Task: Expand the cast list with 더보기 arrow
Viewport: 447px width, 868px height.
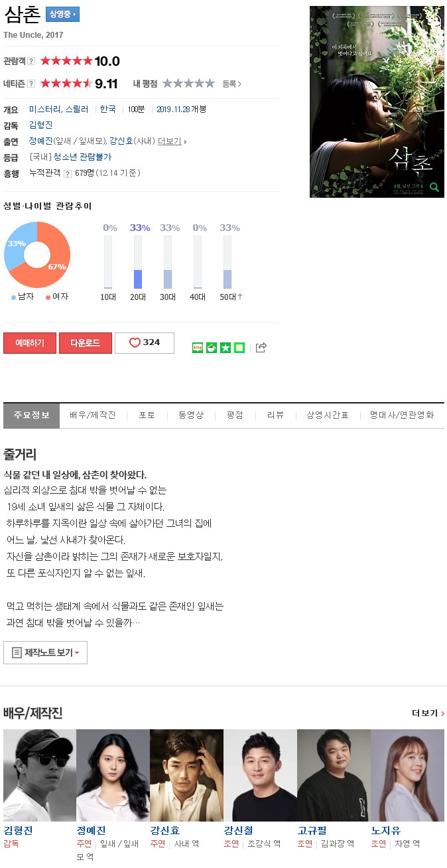Action: (x=172, y=141)
